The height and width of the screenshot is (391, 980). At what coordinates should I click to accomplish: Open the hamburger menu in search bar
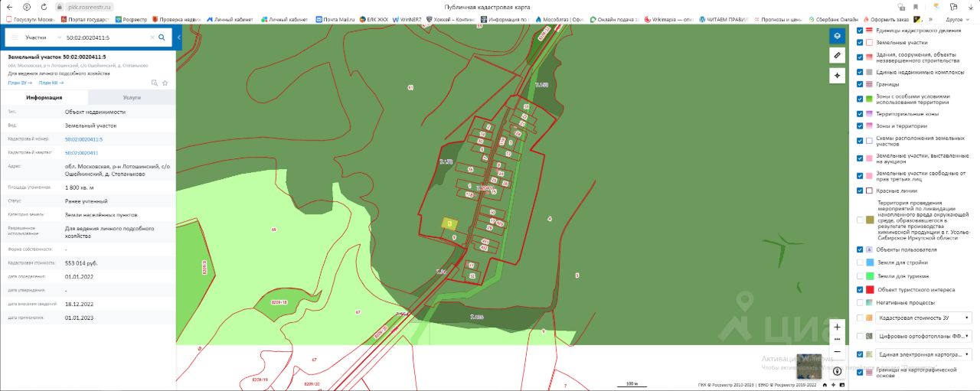(14, 37)
